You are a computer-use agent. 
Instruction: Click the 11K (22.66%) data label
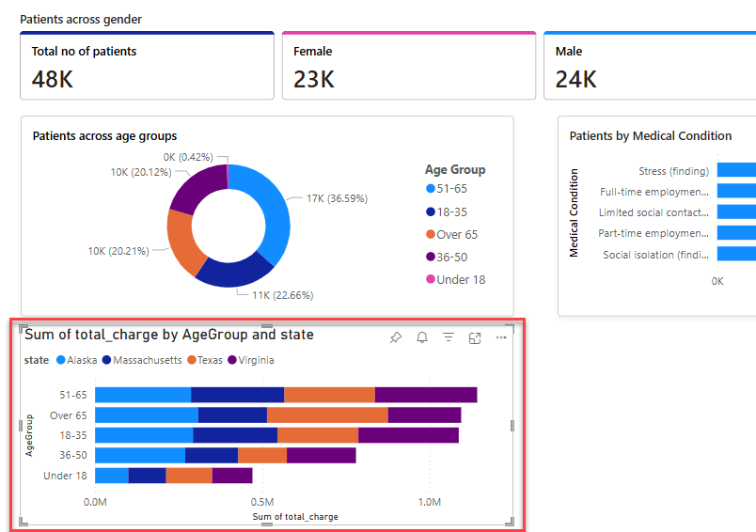tap(282, 295)
